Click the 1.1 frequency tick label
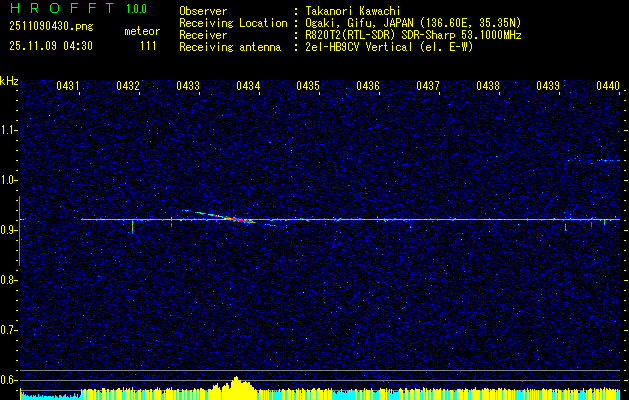The image size is (629, 400). [x=9, y=130]
